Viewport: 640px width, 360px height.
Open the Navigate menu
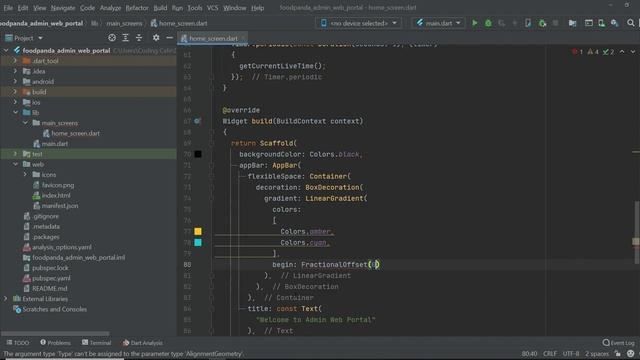point(63,8)
